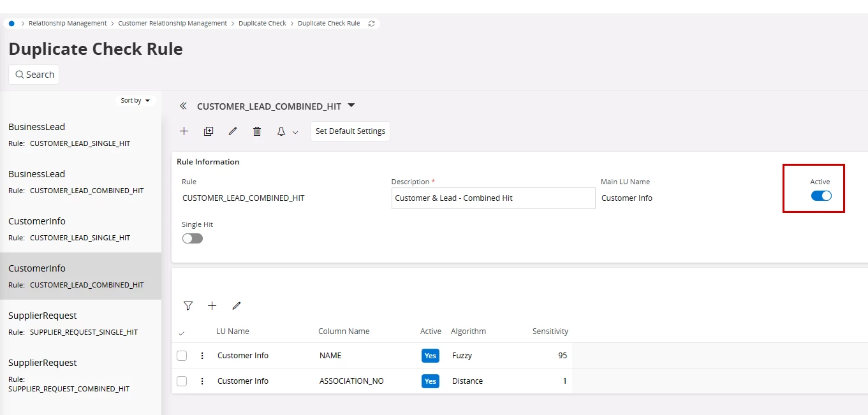The height and width of the screenshot is (415, 868).
Task: Select CustomerInfo CUSTOMER_LEAD_SINGLE_HIT list item
Action: click(80, 229)
